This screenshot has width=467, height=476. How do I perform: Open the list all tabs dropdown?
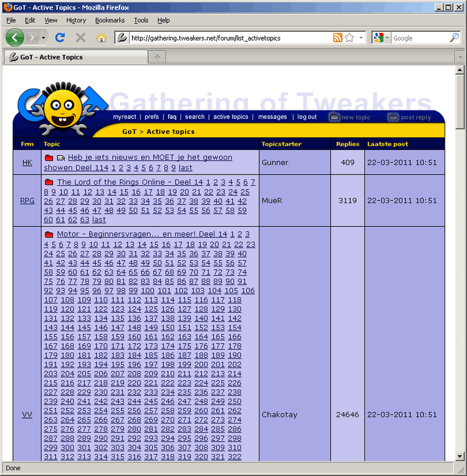[460, 57]
